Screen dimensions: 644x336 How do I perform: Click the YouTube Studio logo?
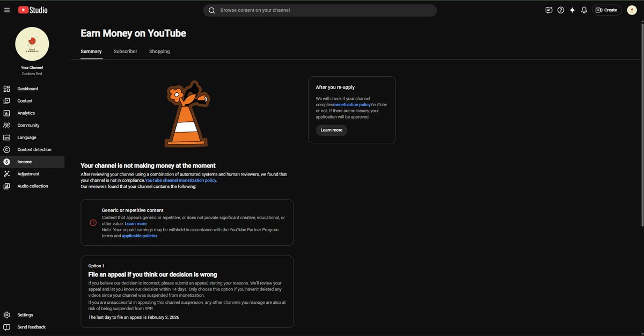tap(33, 10)
